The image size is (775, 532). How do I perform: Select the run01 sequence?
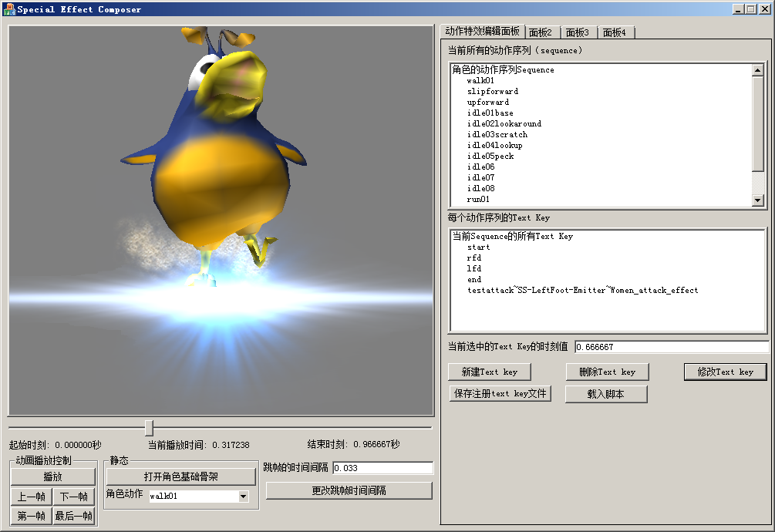coord(478,200)
